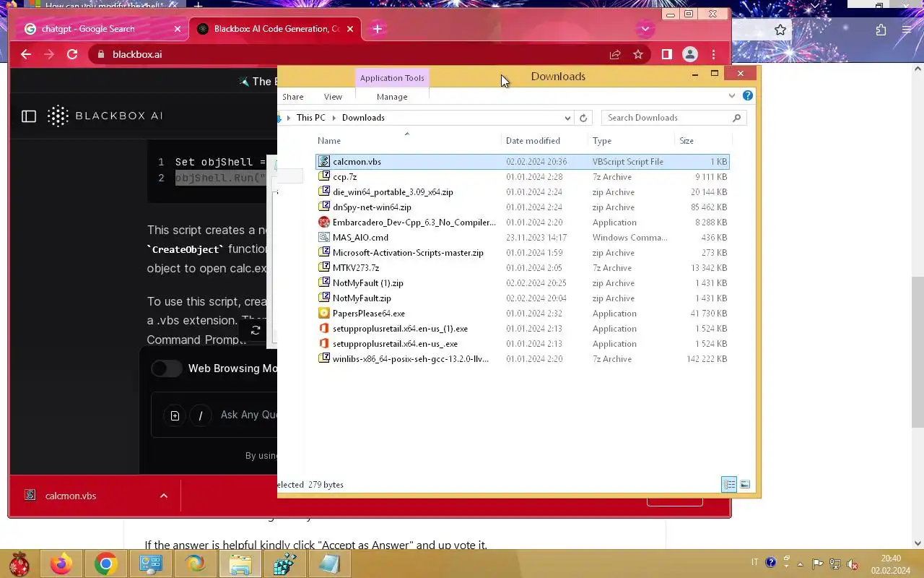Open Explorer Help with the question mark icon
The height and width of the screenshot is (578, 924).
pyautogui.click(x=748, y=95)
